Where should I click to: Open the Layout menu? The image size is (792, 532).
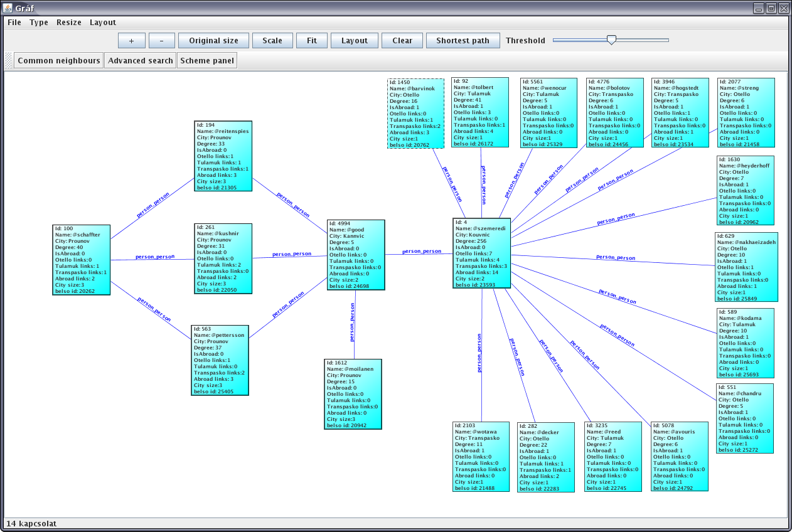(x=103, y=23)
